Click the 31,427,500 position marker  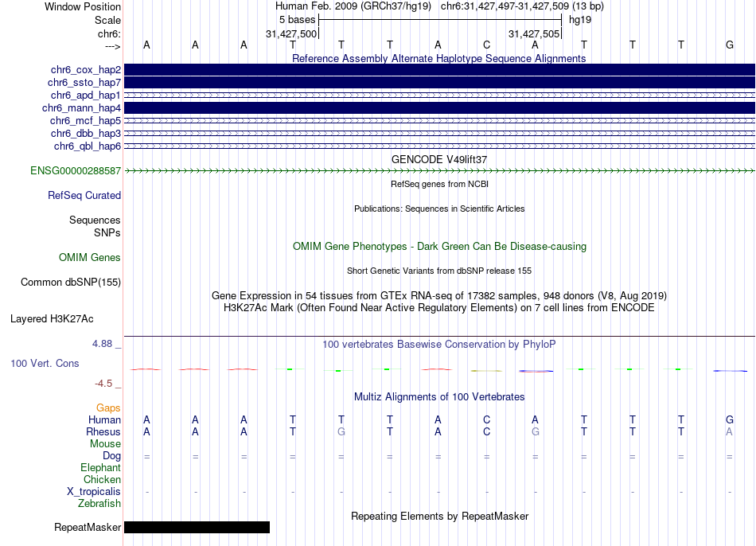click(x=291, y=33)
